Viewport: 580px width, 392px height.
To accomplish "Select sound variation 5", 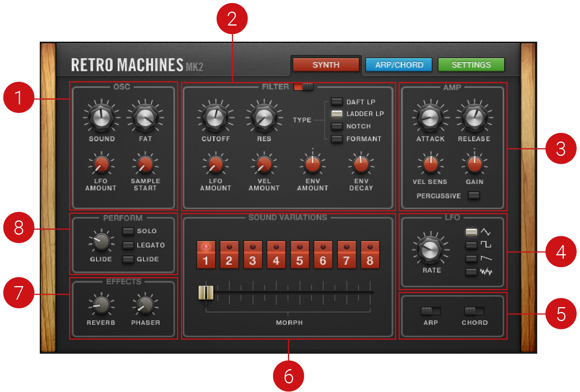I will [300, 255].
